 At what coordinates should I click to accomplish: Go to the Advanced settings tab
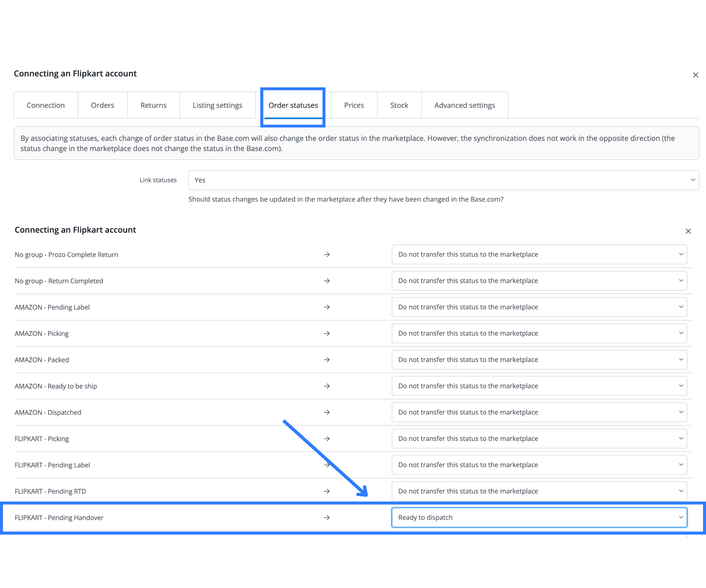point(464,105)
